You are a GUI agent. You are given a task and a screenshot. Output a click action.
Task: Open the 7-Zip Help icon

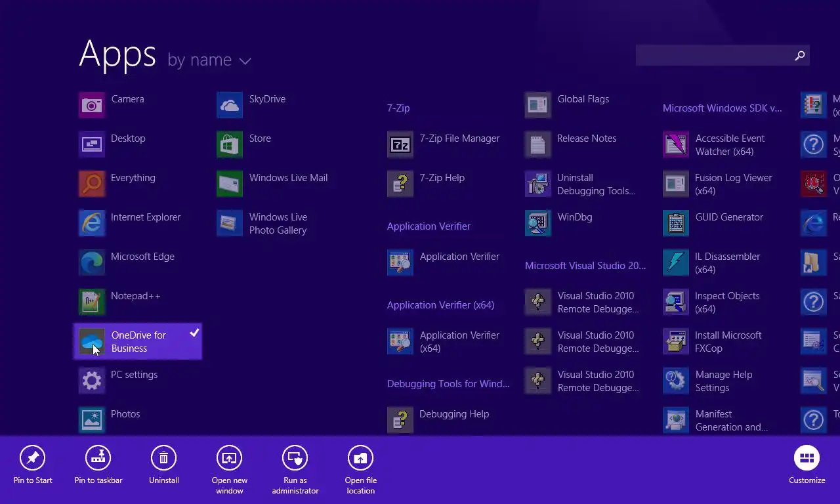[400, 184]
